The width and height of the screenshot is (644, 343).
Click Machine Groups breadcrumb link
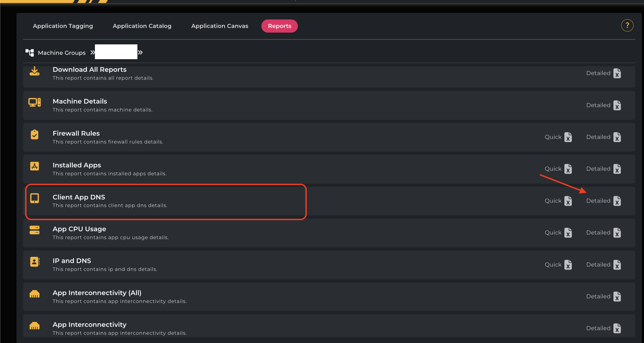[x=62, y=53]
